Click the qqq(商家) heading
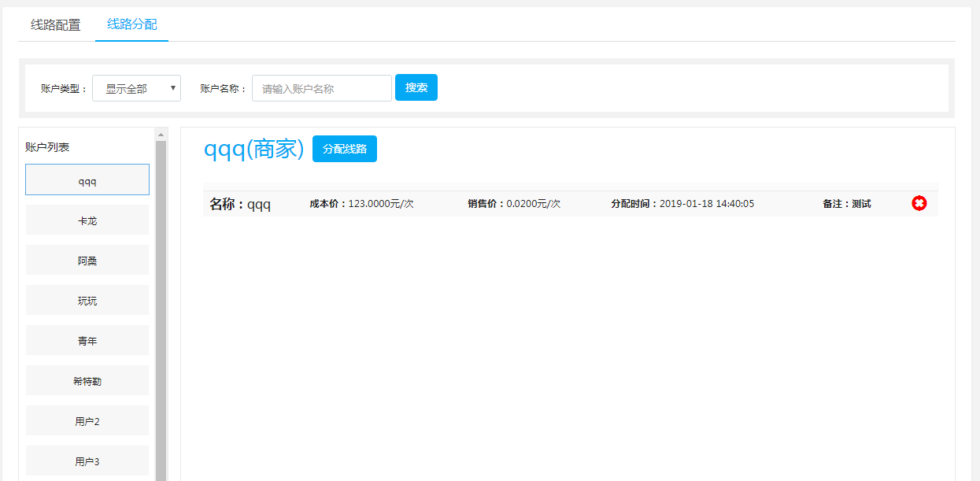 pyautogui.click(x=253, y=149)
